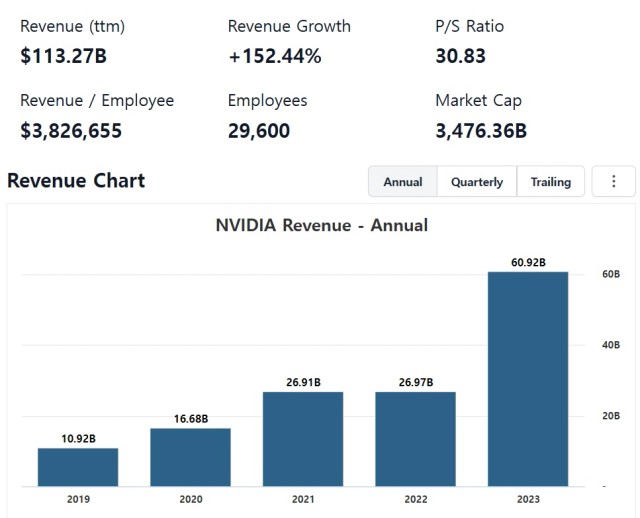The width and height of the screenshot is (640, 518).
Task: Click the 3,476.36B market cap value
Action: tap(481, 131)
